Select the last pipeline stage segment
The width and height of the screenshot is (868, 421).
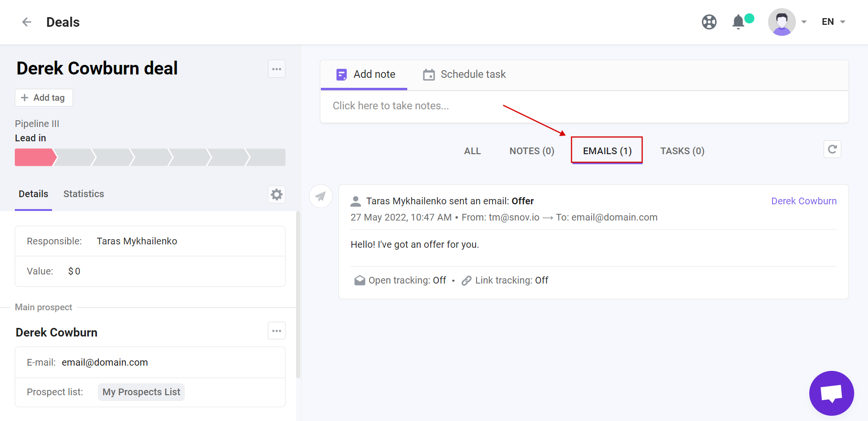tap(266, 157)
